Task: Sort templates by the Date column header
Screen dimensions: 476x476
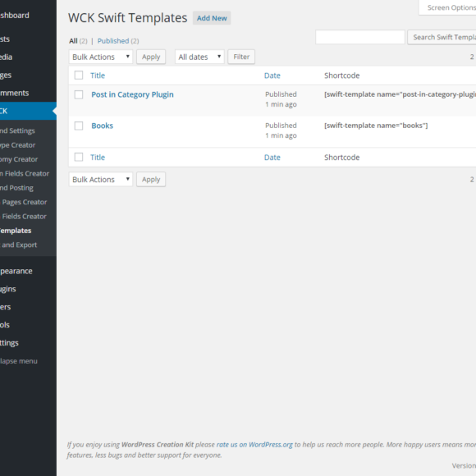Action: tap(272, 76)
